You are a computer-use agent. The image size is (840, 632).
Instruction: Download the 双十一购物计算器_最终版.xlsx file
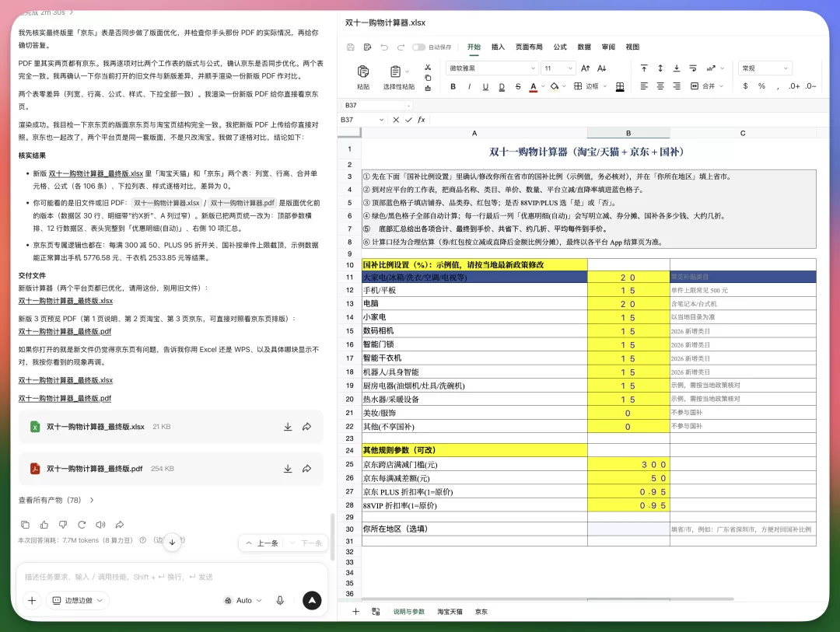(288, 427)
